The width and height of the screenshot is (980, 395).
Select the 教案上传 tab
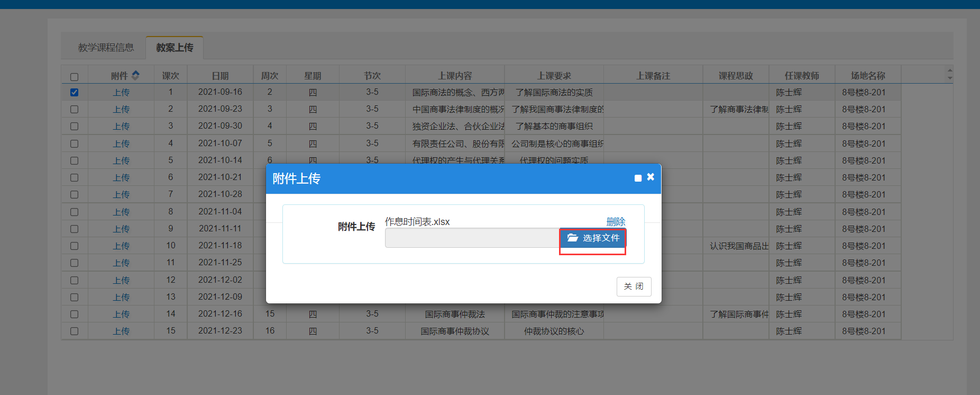(175, 48)
